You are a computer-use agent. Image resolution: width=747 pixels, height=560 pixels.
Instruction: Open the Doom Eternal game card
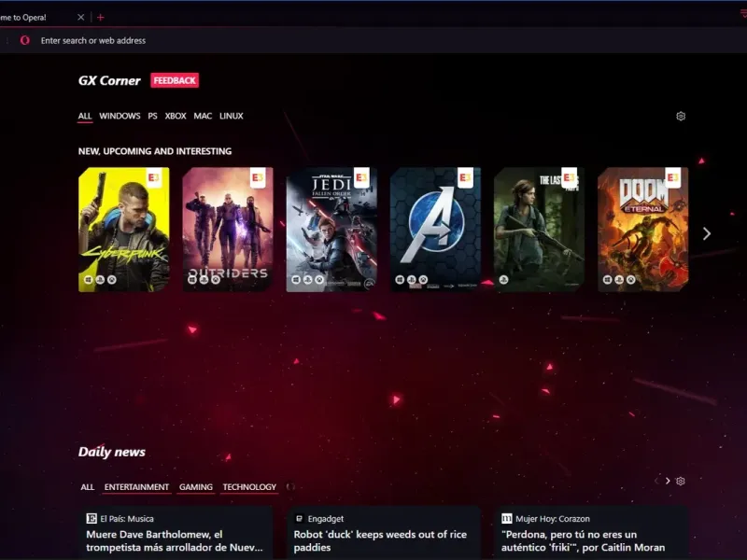[643, 230]
